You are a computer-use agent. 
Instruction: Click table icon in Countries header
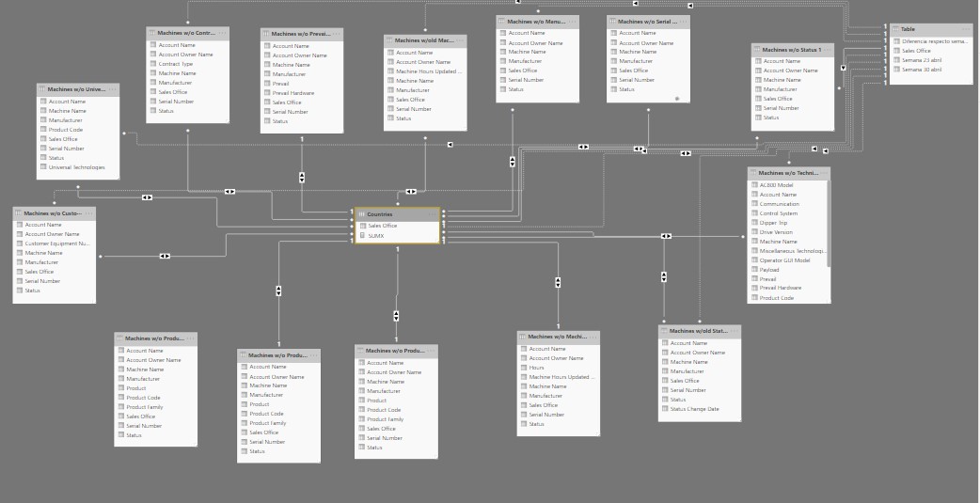[361, 214]
